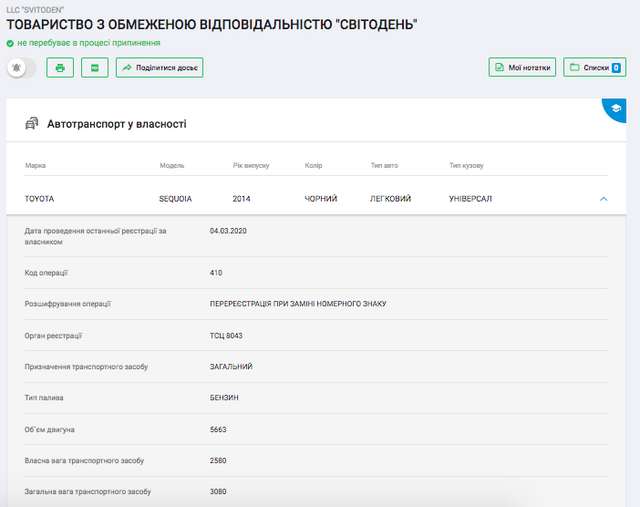Collapse the TOYOTA SEQUOIA row chevron
The width and height of the screenshot is (640, 507).
point(603,199)
